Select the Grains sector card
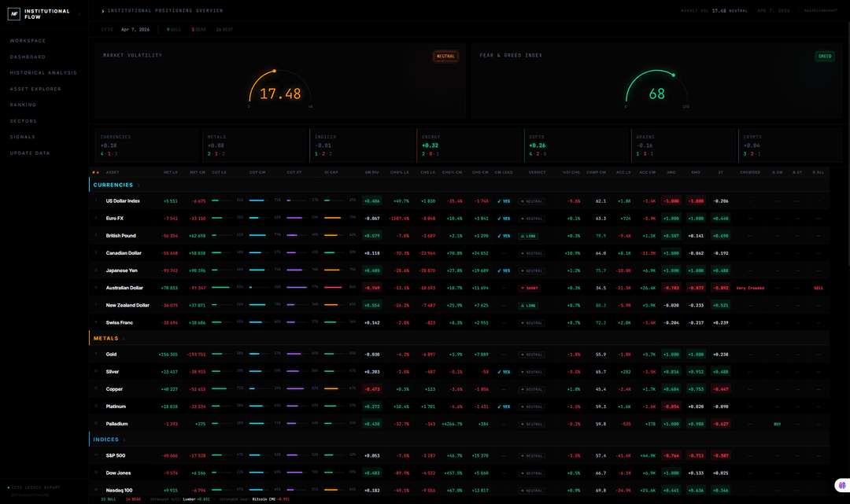Image resolution: width=850 pixels, height=504 pixels. [683, 145]
